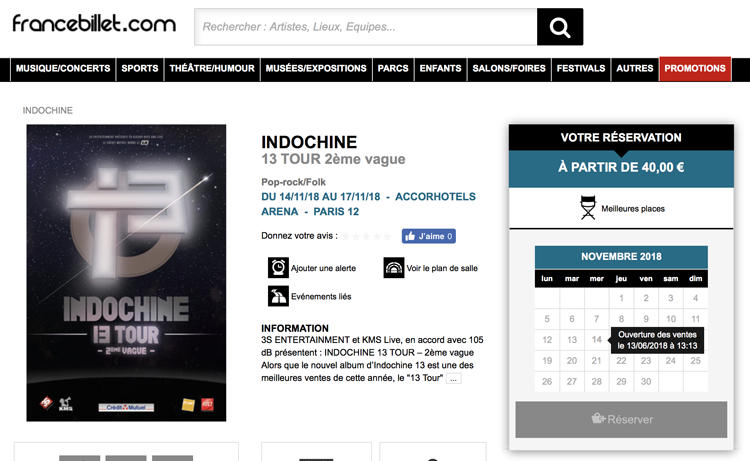Click the magnifying glass search button

[560, 27]
